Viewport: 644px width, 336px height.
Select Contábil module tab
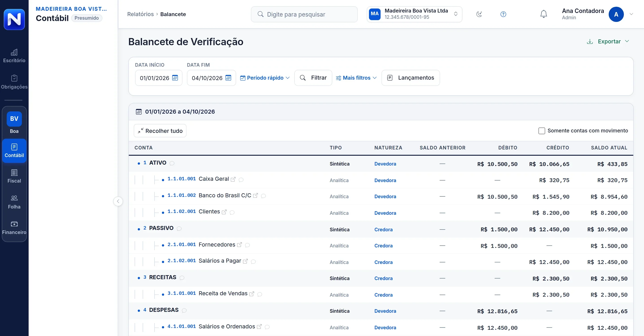pos(14,151)
